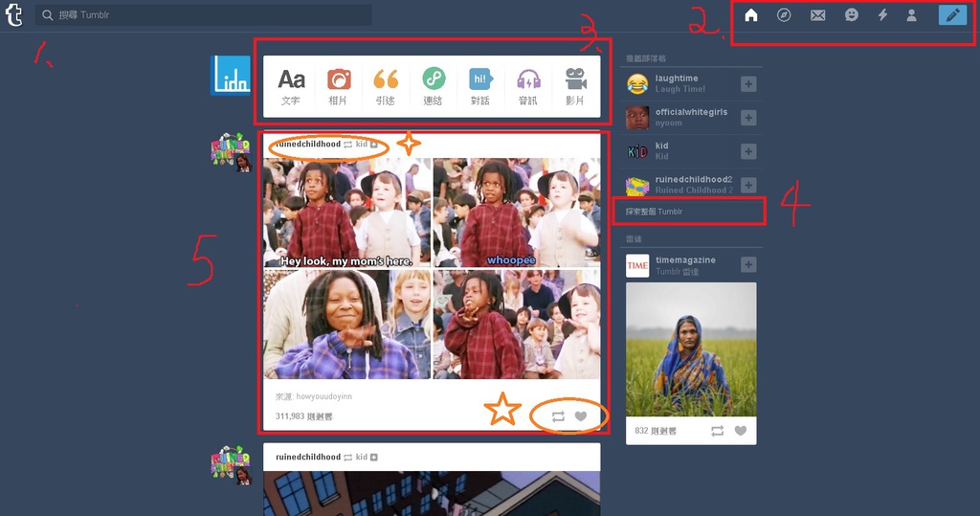
Task: Follow ruinedchildhood2 with plus button
Action: coord(748,185)
